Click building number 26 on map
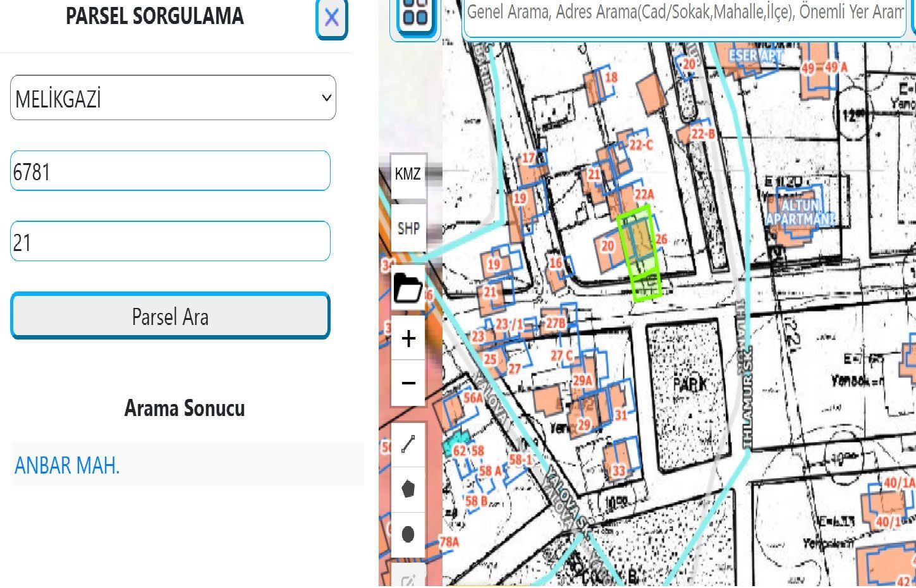 (661, 239)
